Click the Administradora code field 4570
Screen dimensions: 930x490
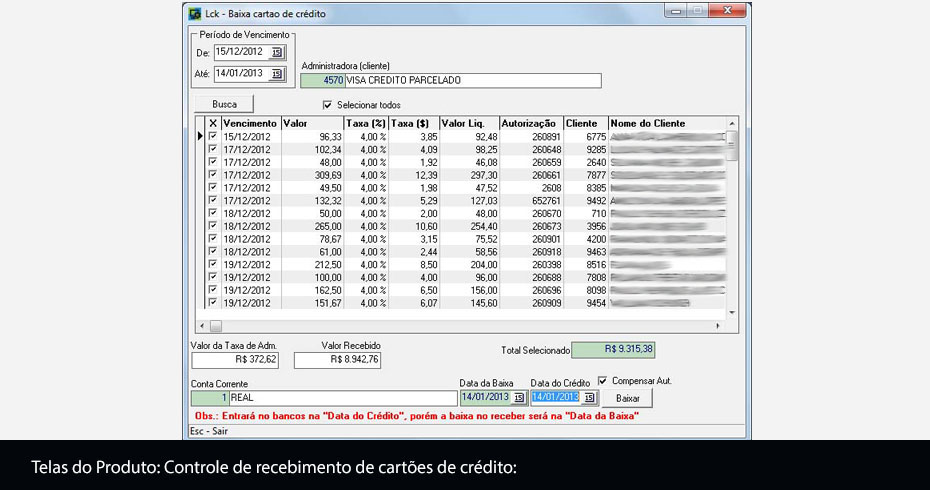[322, 81]
